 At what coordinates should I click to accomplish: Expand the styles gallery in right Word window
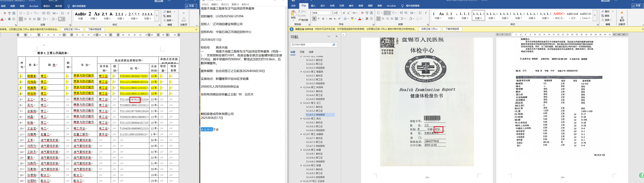(595, 15)
